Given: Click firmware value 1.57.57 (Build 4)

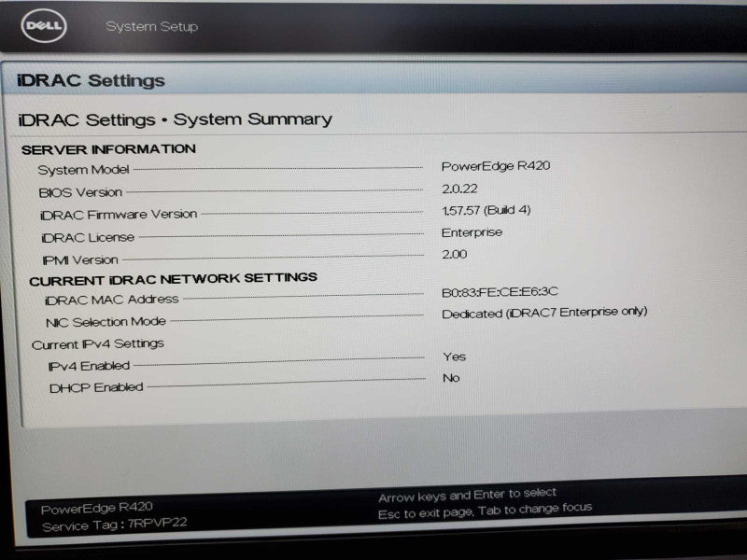Looking at the screenshot, I should 486,210.
